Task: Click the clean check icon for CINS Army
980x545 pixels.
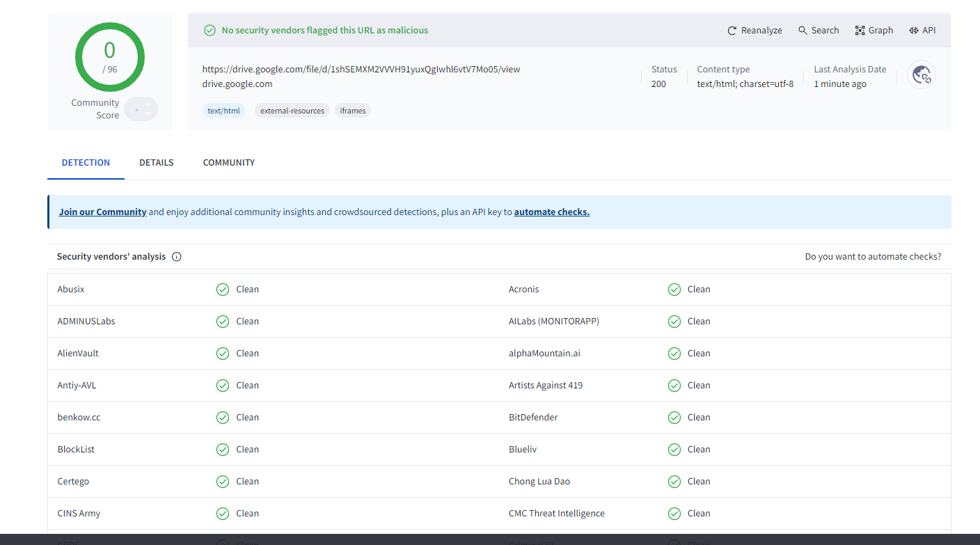Action: tap(223, 514)
